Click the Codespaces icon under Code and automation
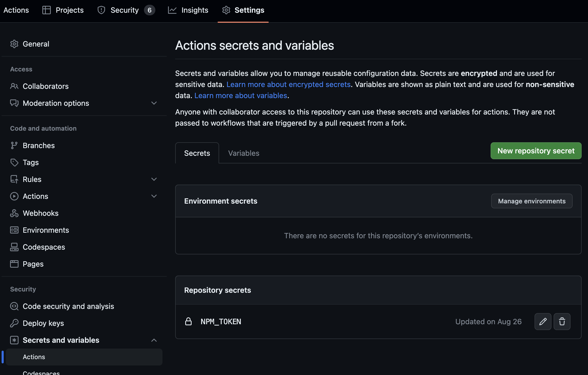The image size is (588, 375). [x=14, y=247]
